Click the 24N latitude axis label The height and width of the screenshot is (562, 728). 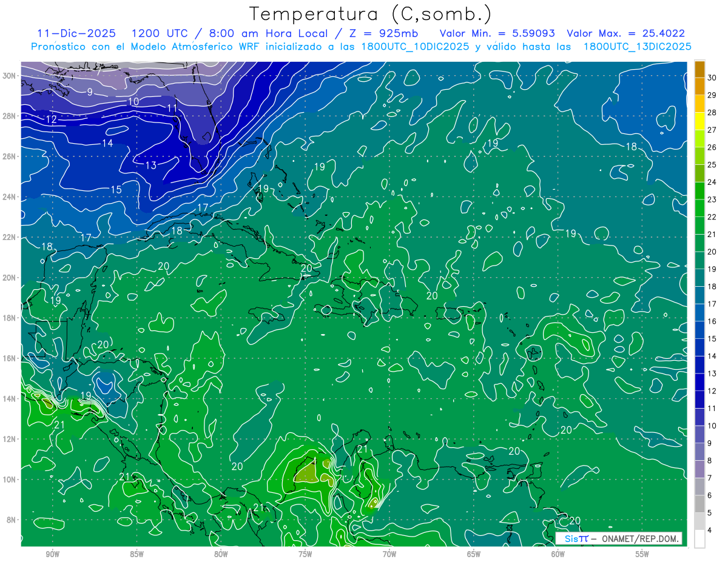tap(9, 197)
